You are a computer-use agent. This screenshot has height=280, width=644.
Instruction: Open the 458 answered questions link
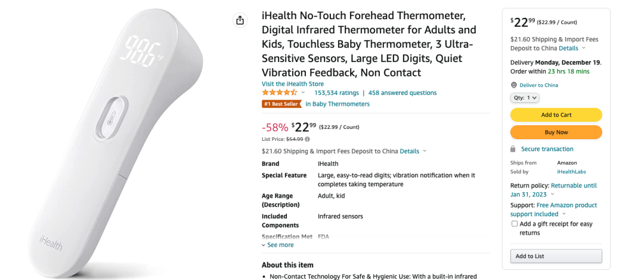point(402,93)
